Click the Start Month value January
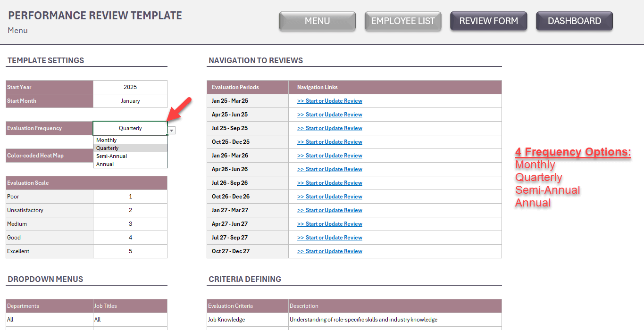 [130, 101]
